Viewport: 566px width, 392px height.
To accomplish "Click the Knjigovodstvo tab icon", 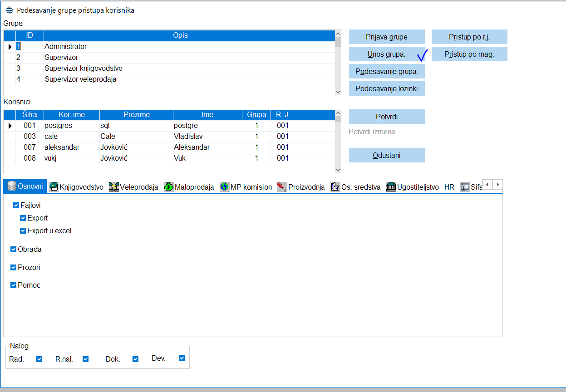I will [x=54, y=187].
